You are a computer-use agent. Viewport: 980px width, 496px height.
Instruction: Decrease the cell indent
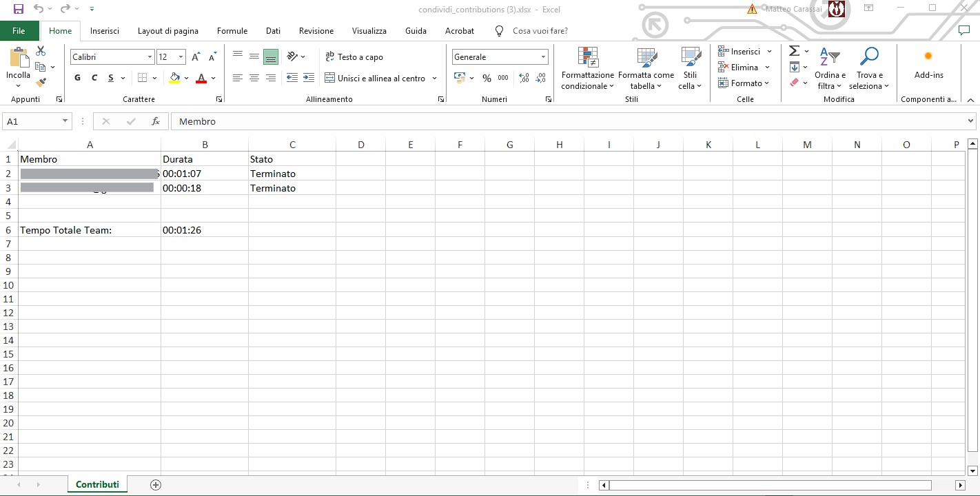point(292,79)
